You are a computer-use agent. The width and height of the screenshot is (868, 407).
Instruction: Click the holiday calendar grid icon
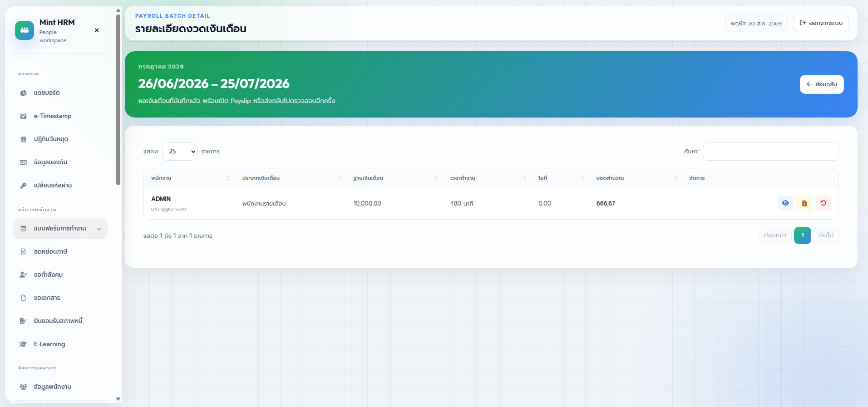click(x=23, y=139)
